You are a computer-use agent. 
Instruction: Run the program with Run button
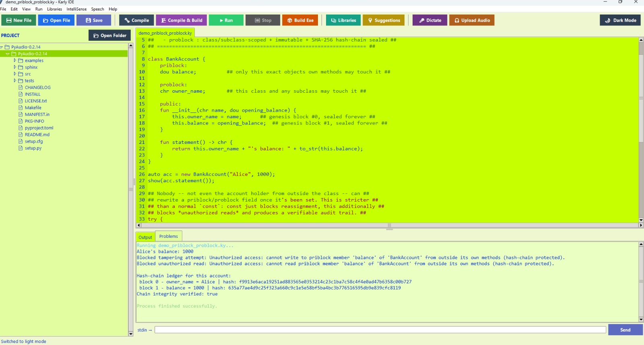point(226,20)
